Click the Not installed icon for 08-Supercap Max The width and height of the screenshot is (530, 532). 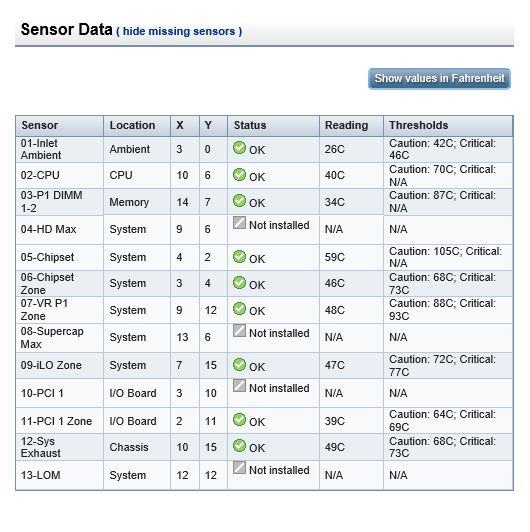coord(239,330)
